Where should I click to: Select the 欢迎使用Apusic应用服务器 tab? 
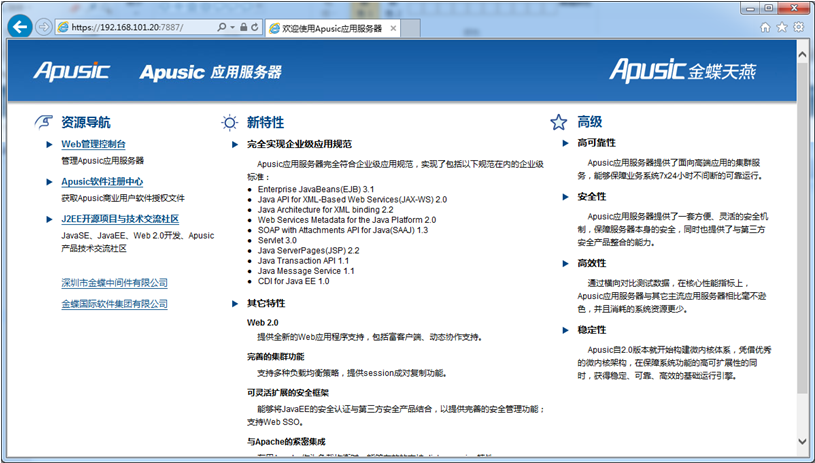pos(333,28)
